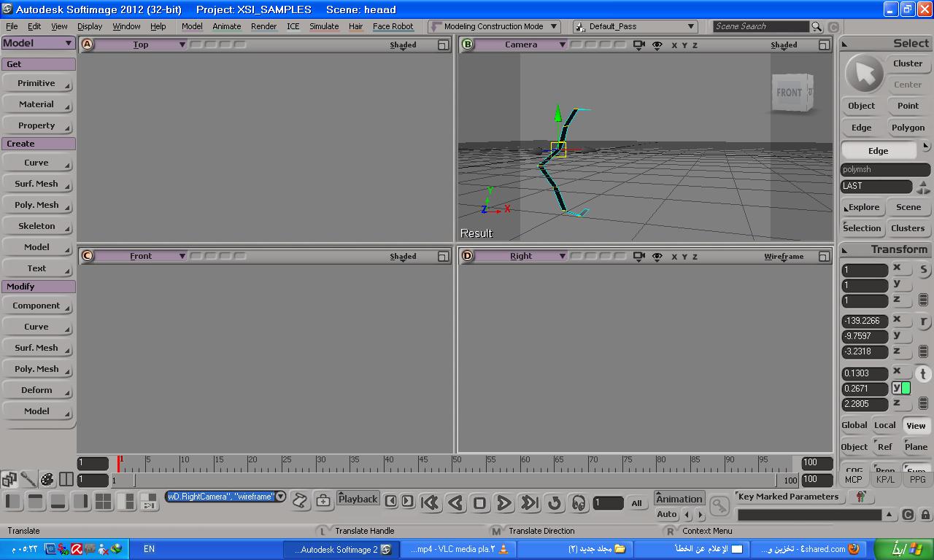Click the red timeline playhead at frame 1
The width and height of the screenshot is (934, 560).
118,464
